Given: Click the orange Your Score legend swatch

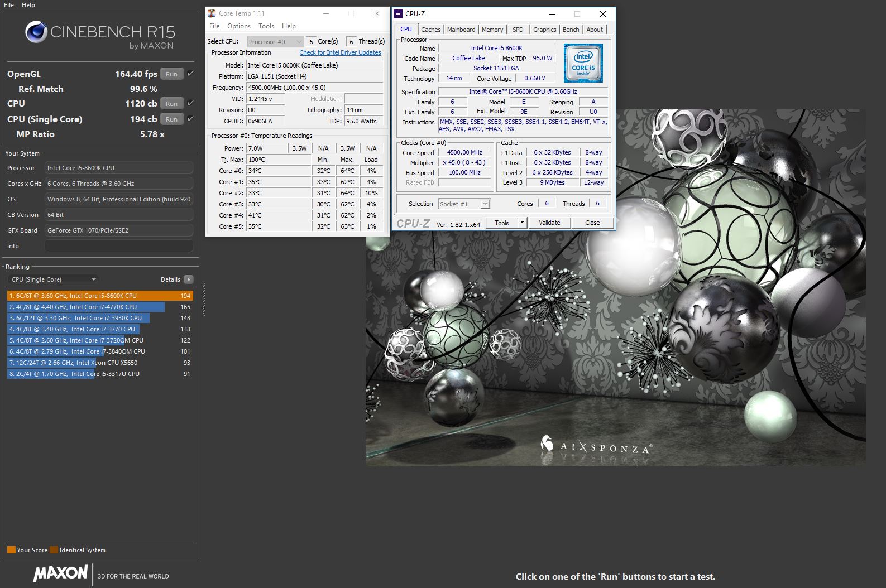Looking at the screenshot, I should tap(11, 550).
